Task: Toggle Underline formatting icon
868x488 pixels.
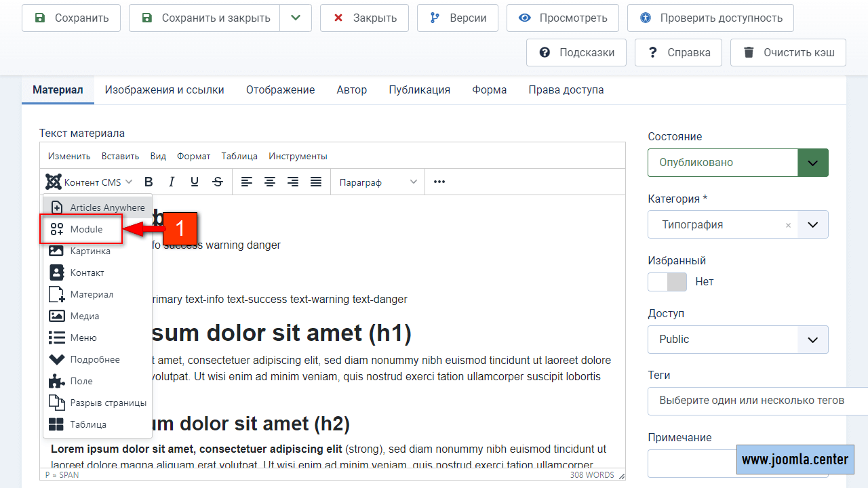Action: pyautogui.click(x=195, y=182)
